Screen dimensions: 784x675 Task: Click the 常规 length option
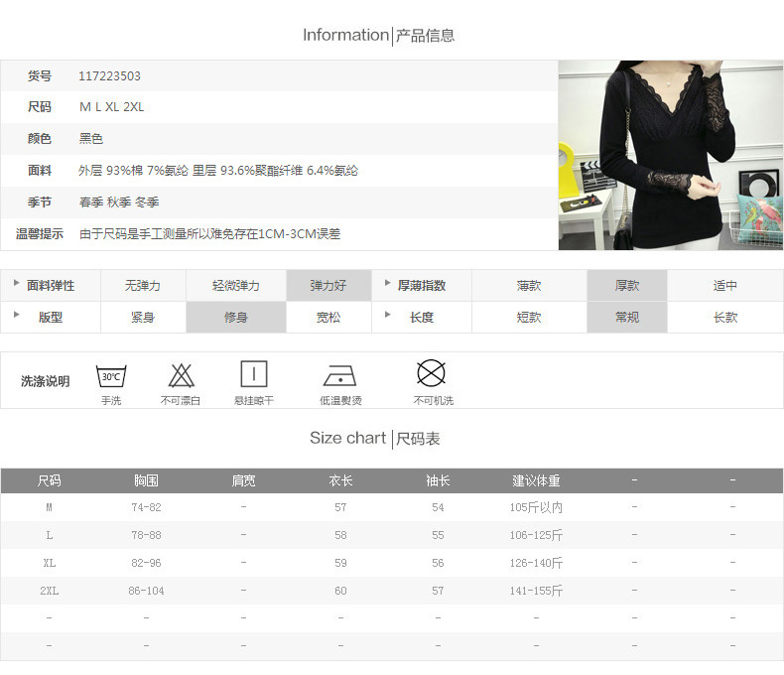click(627, 318)
